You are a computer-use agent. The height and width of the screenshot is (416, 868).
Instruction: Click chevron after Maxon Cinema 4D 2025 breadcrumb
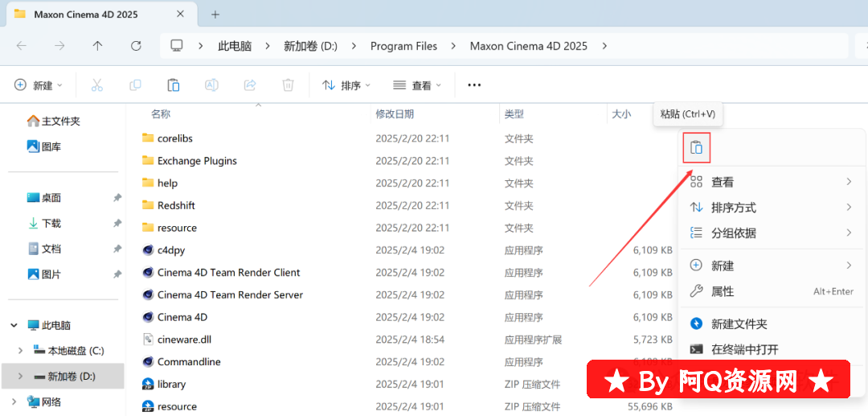click(x=604, y=46)
